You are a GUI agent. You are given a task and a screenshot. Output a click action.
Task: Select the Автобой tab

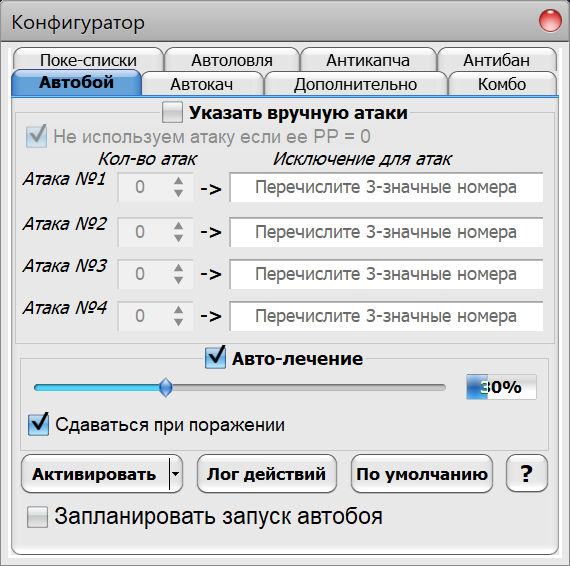76,83
